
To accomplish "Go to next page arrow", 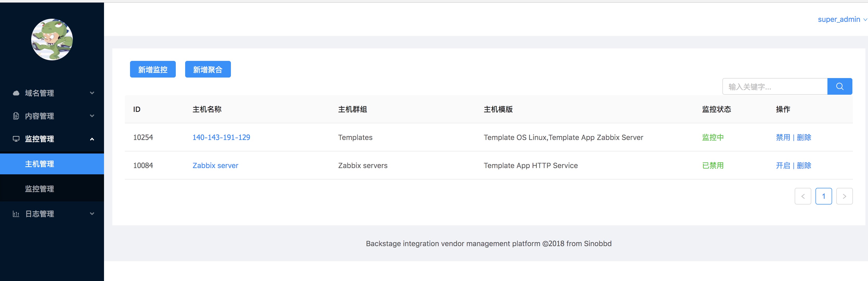I will pyautogui.click(x=844, y=196).
